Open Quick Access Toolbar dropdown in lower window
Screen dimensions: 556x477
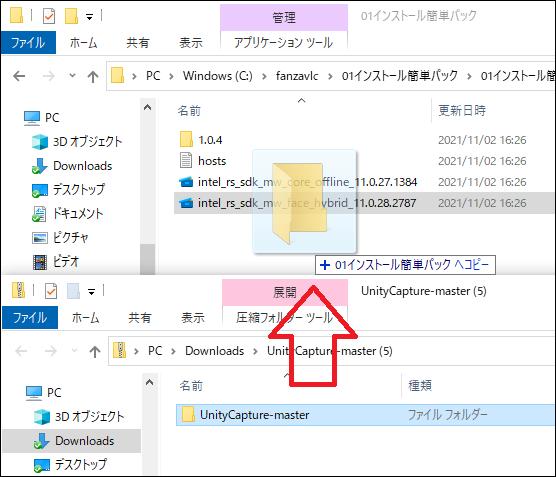point(91,292)
